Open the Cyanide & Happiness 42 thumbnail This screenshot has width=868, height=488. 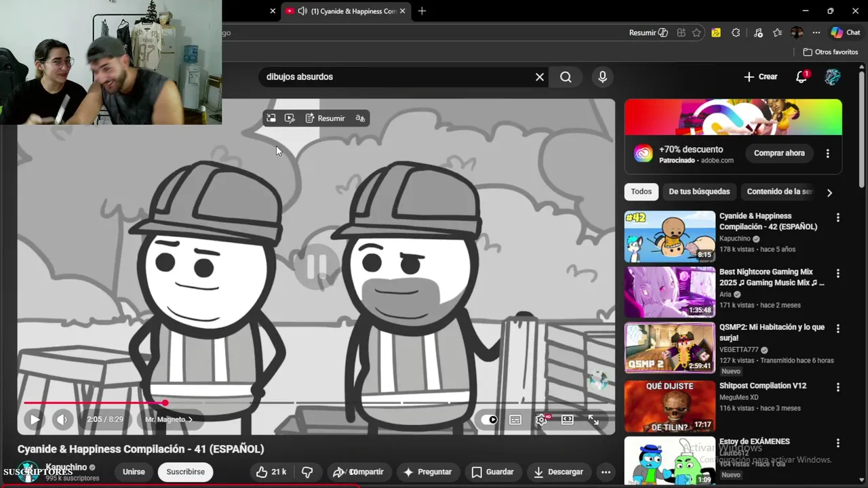click(x=669, y=237)
